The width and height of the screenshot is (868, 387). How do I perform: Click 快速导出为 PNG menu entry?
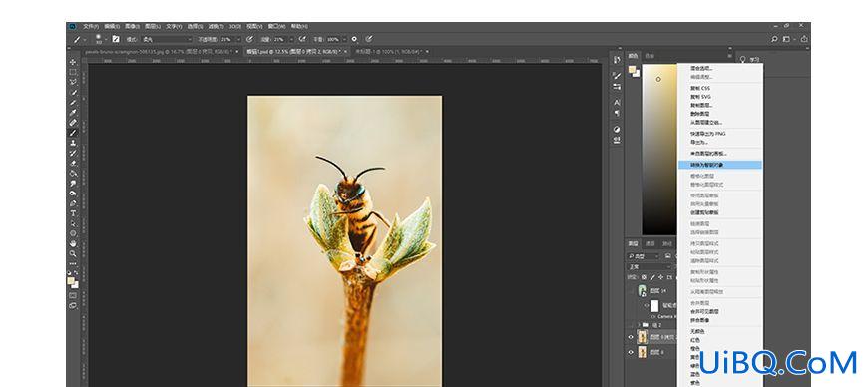[x=708, y=134]
